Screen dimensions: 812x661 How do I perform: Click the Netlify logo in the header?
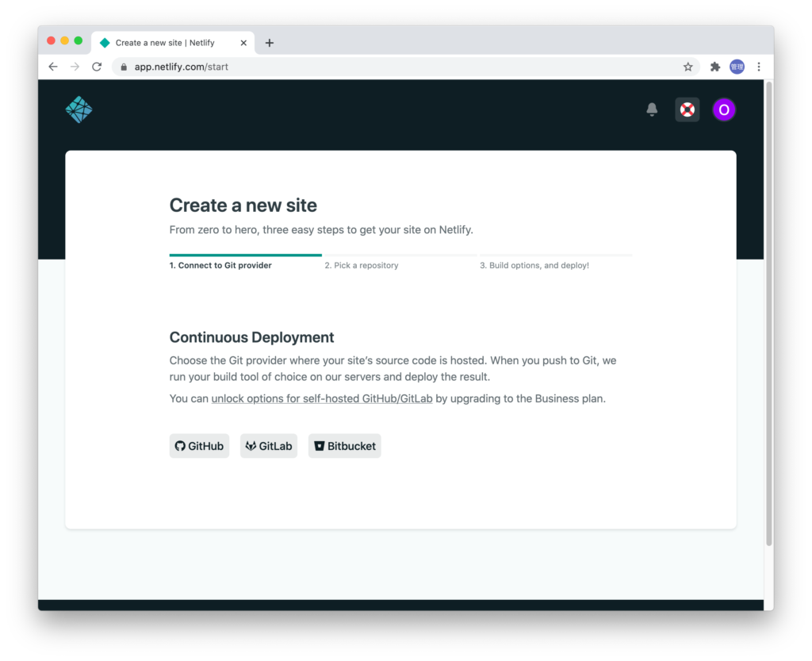click(x=79, y=110)
